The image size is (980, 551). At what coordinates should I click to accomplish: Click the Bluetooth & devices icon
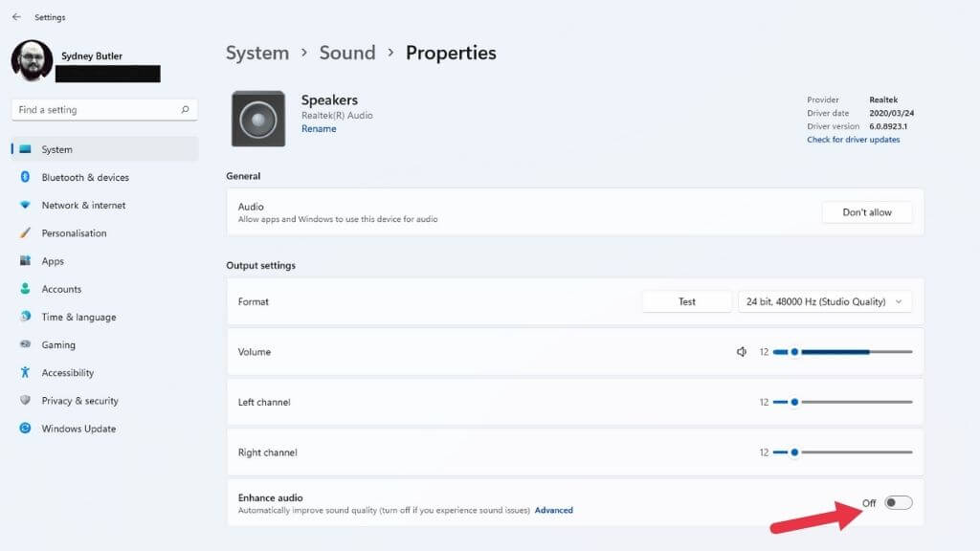coord(25,177)
